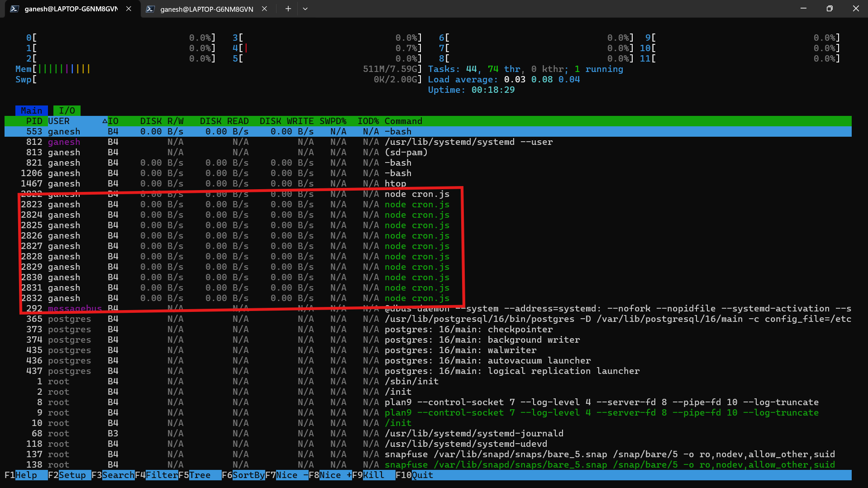Select postgres checkpointer row
868x488 pixels.
pyautogui.click(x=428, y=329)
